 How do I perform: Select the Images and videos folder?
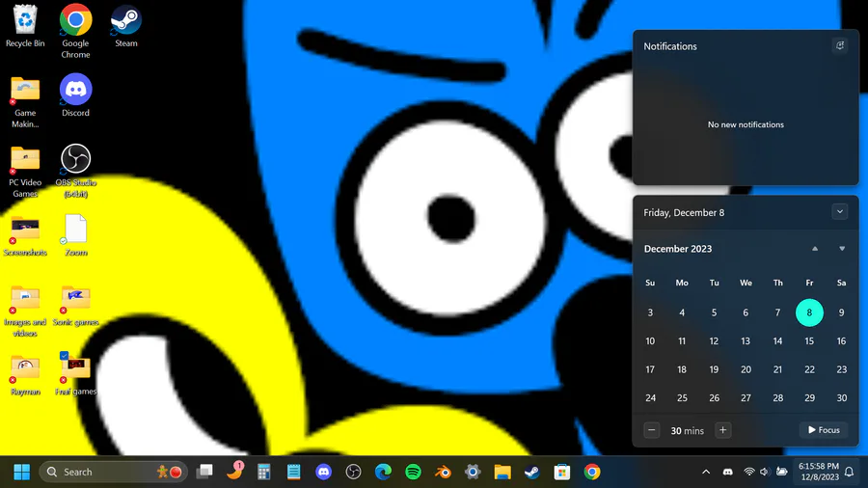[x=25, y=311]
